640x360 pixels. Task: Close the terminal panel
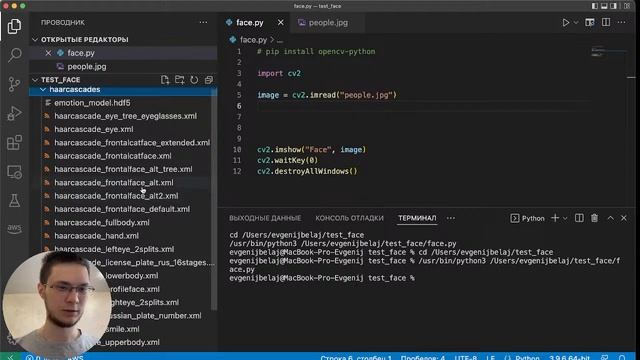pos(624,218)
